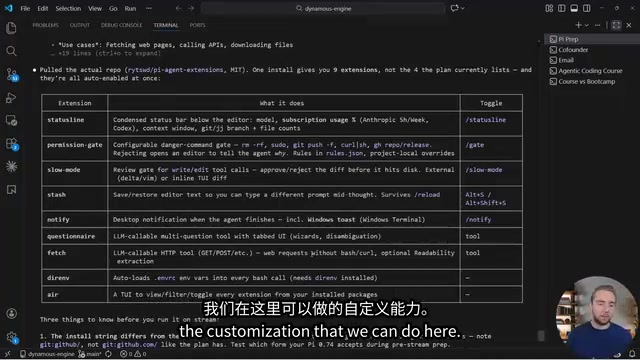Open the bookmark-shaped activity bar icon below Claude
This screenshot has width=640, height=360.
tap(11, 190)
